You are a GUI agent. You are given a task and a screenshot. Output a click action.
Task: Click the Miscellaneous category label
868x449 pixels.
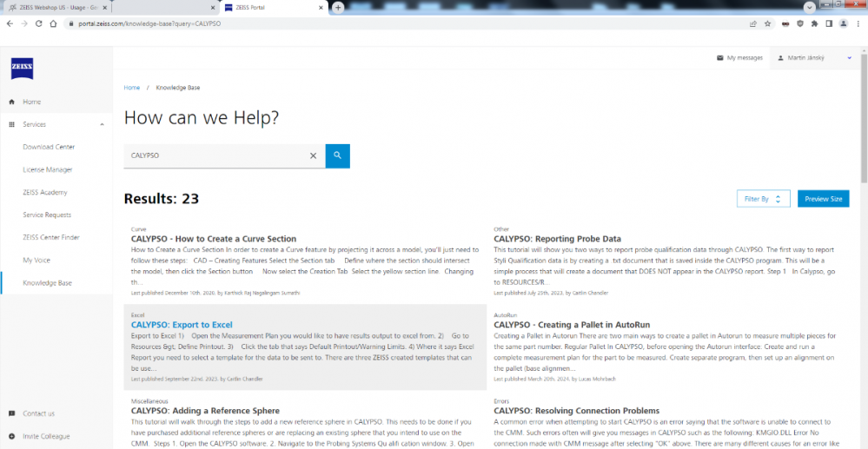coord(149,401)
